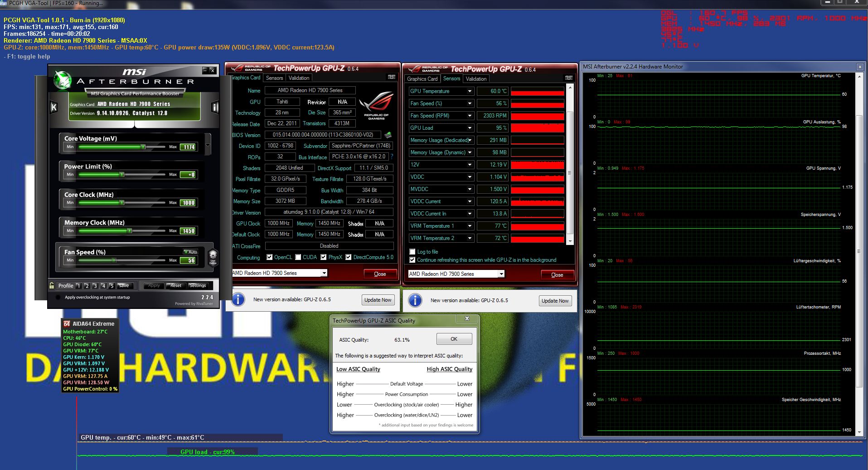Click Close button in left GPU-Z
The height and width of the screenshot is (470, 868).
tap(380, 274)
